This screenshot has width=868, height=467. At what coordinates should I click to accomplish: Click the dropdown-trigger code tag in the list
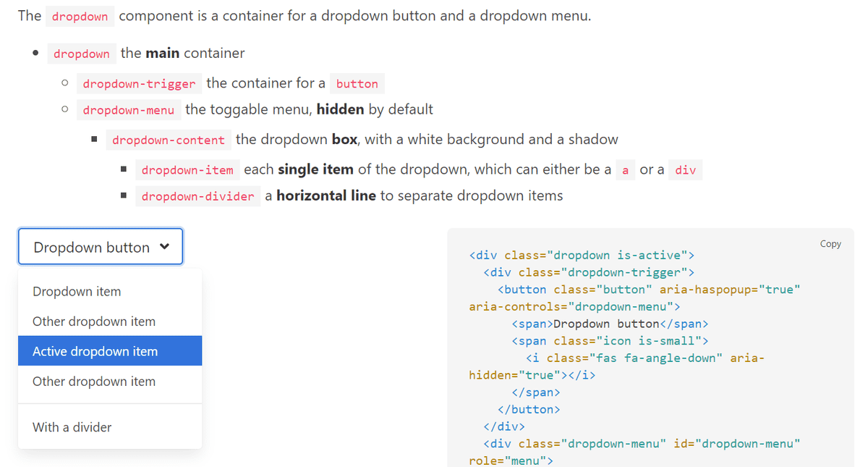139,83
